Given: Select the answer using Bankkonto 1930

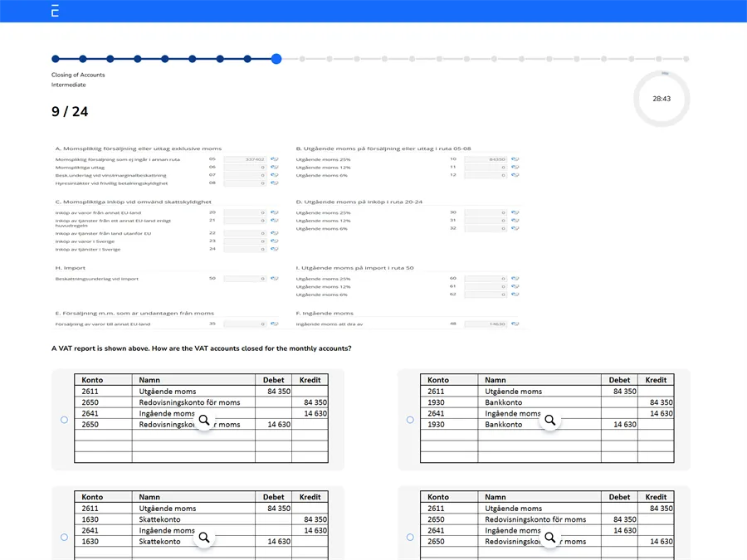Looking at the screenshot, I should pos(410,420).
